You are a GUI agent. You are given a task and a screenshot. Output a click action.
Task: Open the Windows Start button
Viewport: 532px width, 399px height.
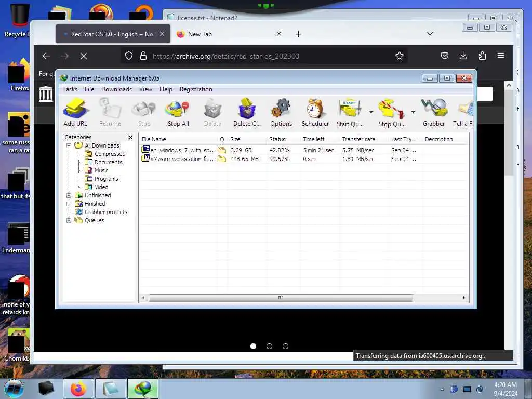14,389
